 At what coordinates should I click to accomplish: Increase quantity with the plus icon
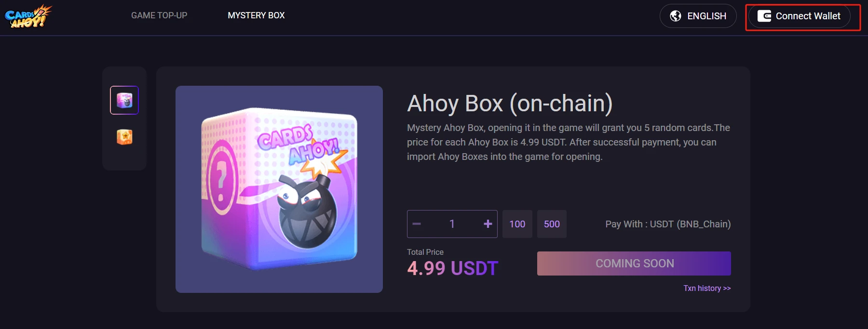coord(488,224)
